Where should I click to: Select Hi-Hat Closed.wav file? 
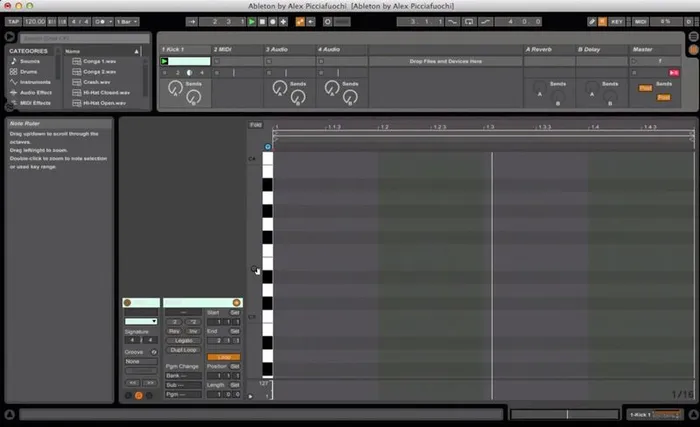[x=106, y=92]
